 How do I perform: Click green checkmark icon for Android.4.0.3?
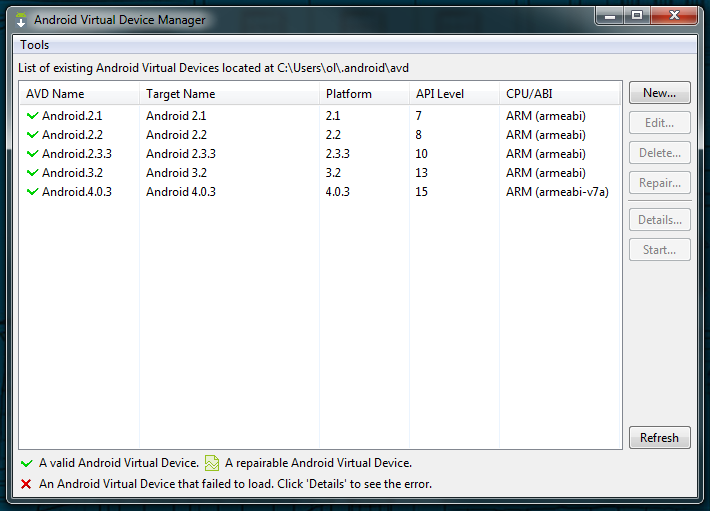point(32,192)
